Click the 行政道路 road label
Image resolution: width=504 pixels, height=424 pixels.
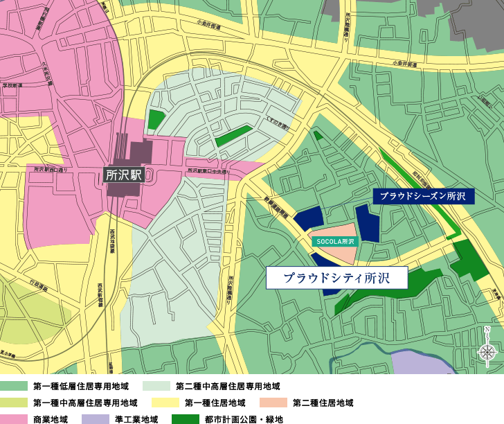click(39, 285)
